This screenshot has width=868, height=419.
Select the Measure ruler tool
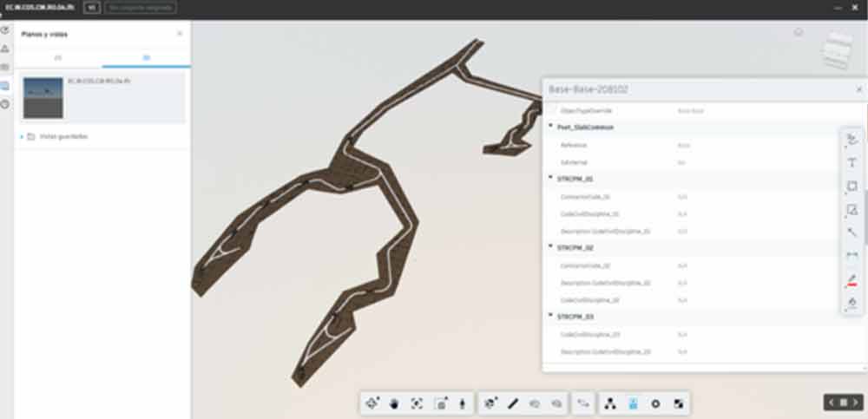pyautogui.click(x=513, y=403)
